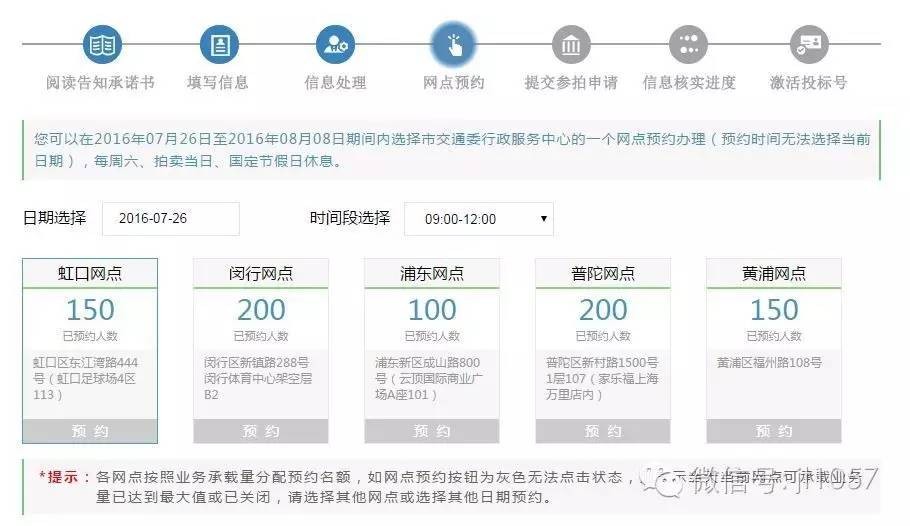Image resolution: width=910 pixels, height=526 pixels.
Task: Open the 提交参拍申请 bank building icon
Action: tap(570, 45)
